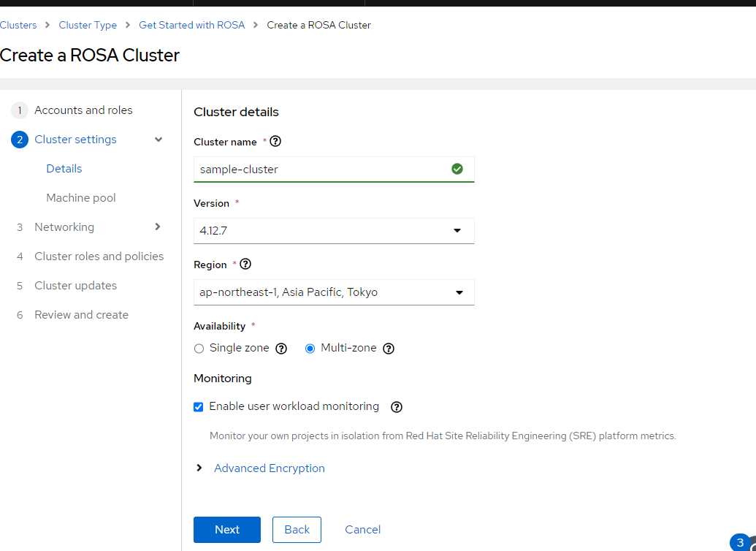Select Details sub-step
The height and width of the screenshot is (551, 756).
point(64,168)
